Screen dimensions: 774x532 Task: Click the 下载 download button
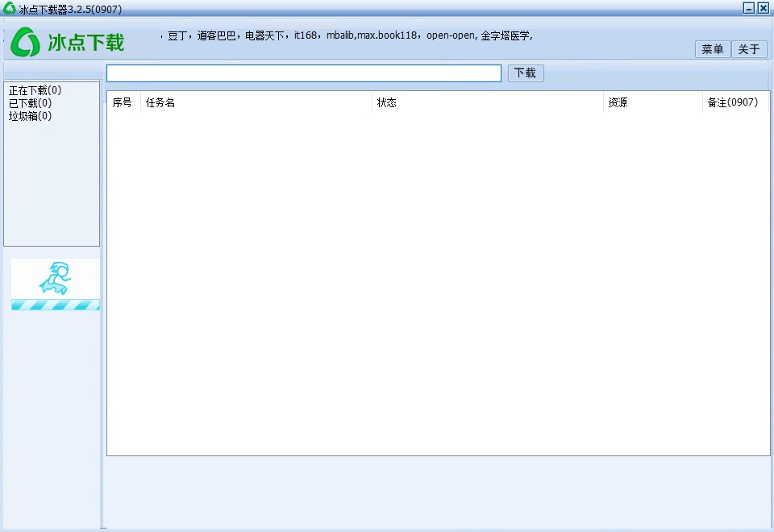point(525,73)
